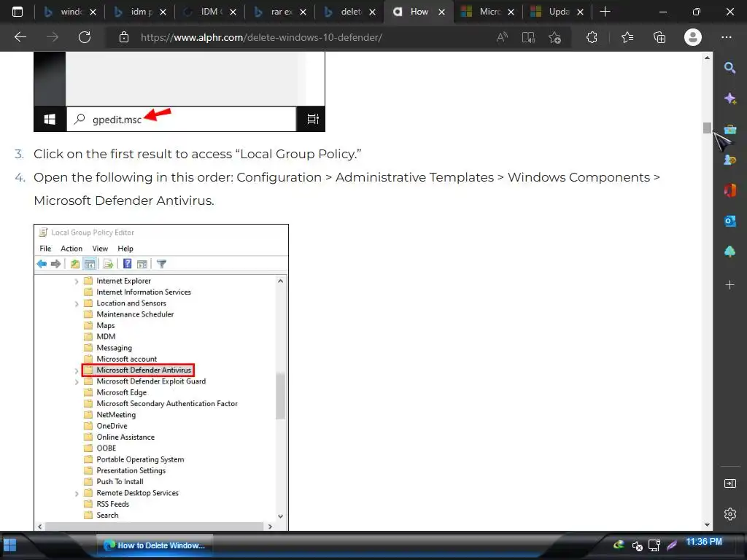Click the Windows Start button

pyautogui.click(x=9, y=545)
